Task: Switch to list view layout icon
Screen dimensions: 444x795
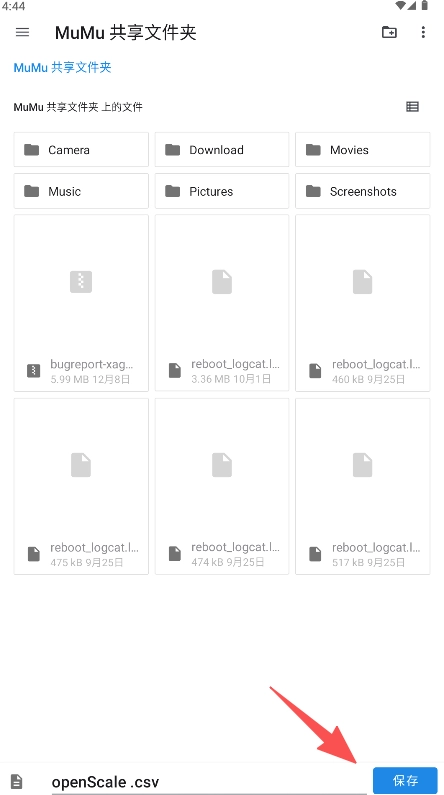Action: click(413, 106)
